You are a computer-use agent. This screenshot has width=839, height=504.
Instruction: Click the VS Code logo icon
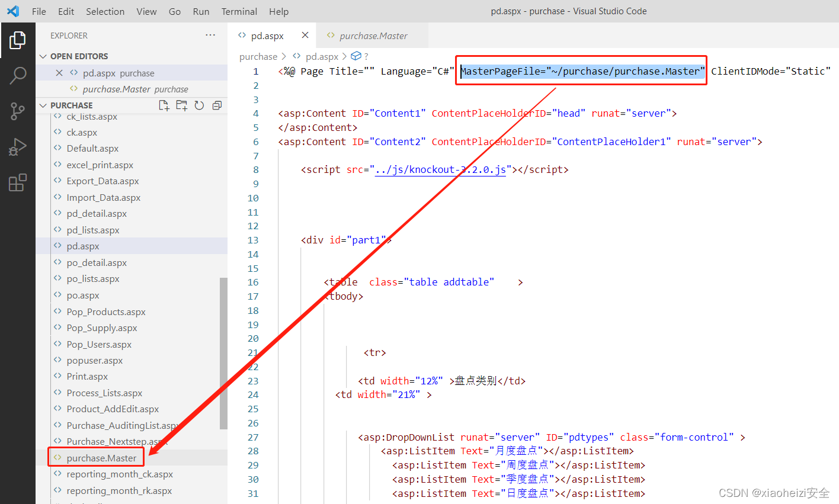pyautogui.click(x=13, y=11)
